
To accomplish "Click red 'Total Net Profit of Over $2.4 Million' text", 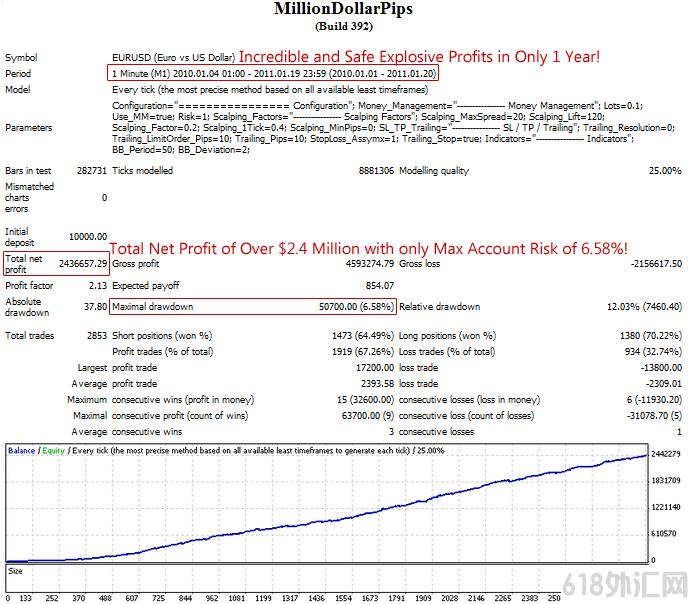I will tap(369, 249).
